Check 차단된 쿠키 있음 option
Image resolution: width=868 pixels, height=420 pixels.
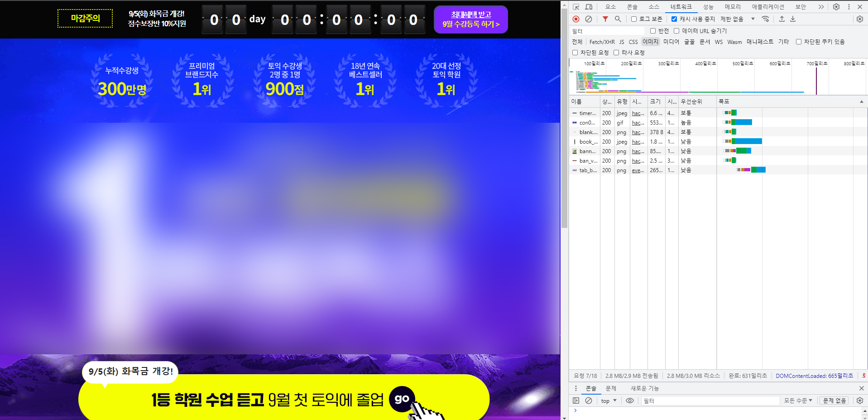799,42
